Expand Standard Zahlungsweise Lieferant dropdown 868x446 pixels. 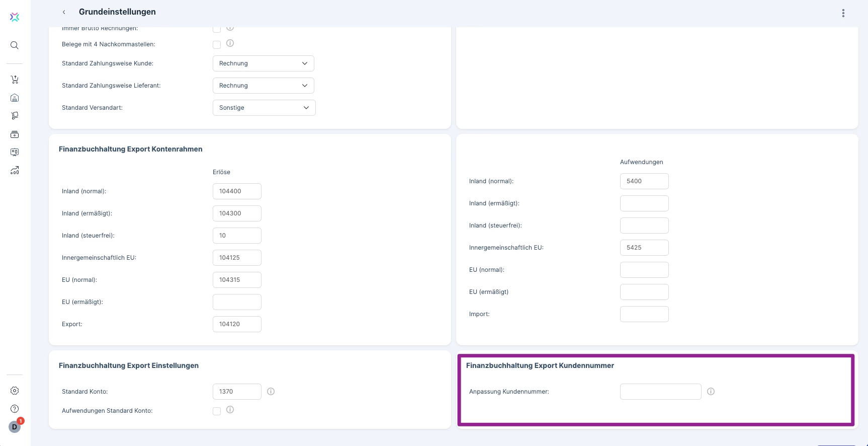click(x=264, y=86)
